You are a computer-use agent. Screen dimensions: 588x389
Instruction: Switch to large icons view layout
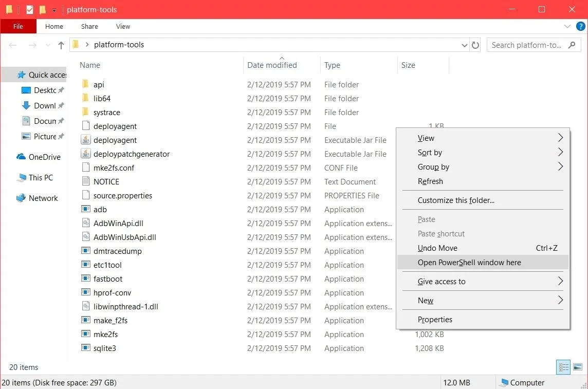(578, 367)
